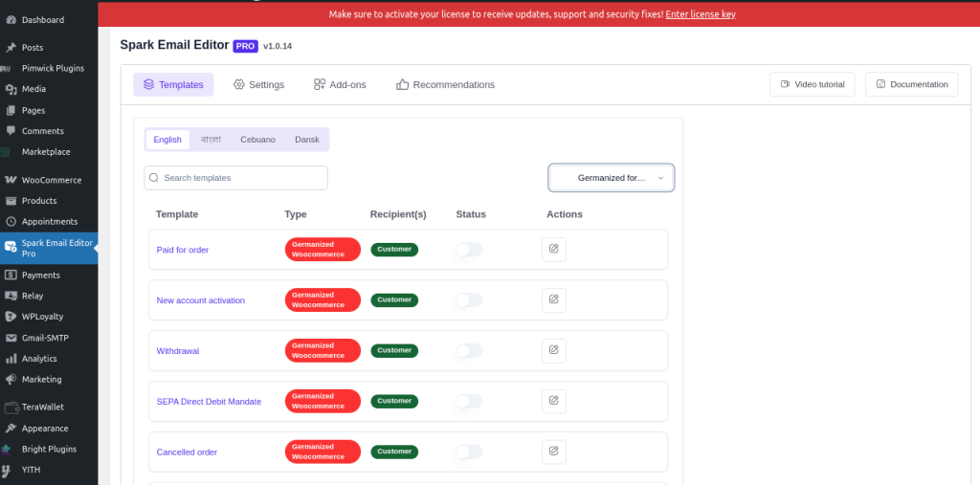Open the Add-ons tab
980x485 pixels.
tap(340, 84)
